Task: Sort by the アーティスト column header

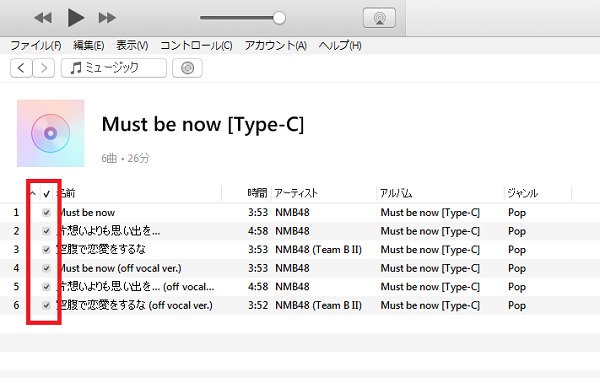Action: [296, 193]
